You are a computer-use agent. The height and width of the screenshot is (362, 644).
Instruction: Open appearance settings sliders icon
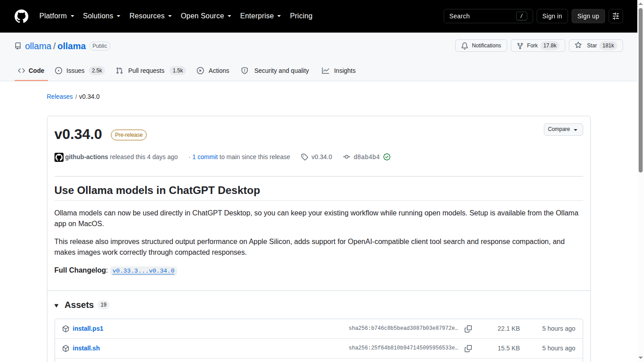(616, 16)
